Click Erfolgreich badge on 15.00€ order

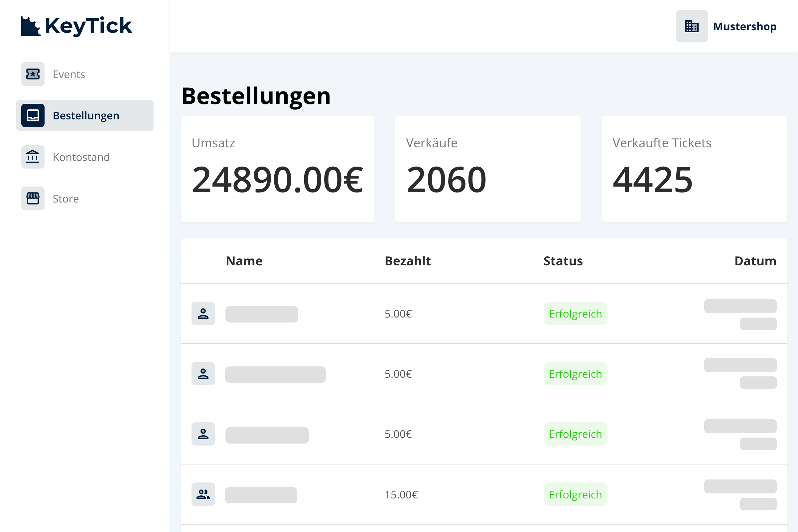tap(575, 494)
